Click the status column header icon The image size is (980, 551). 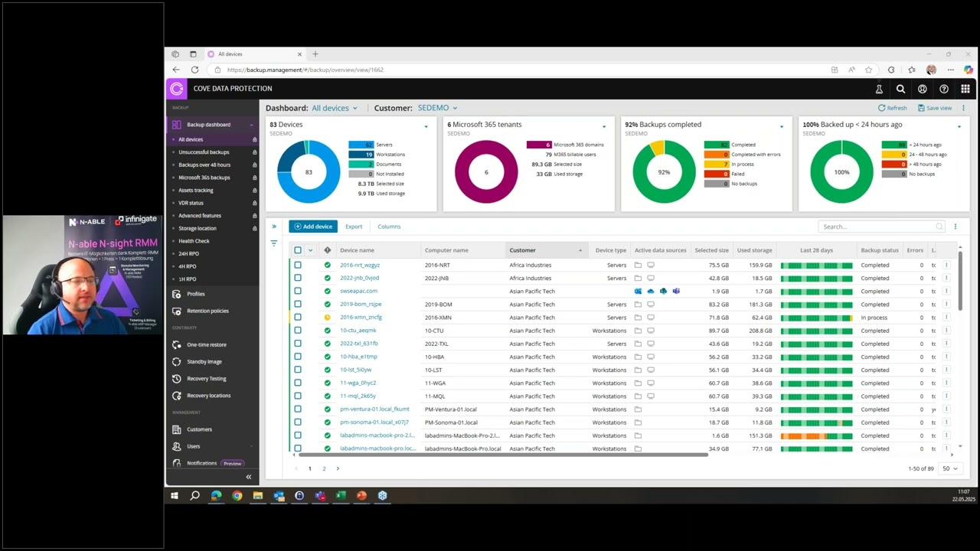(327, 250)
